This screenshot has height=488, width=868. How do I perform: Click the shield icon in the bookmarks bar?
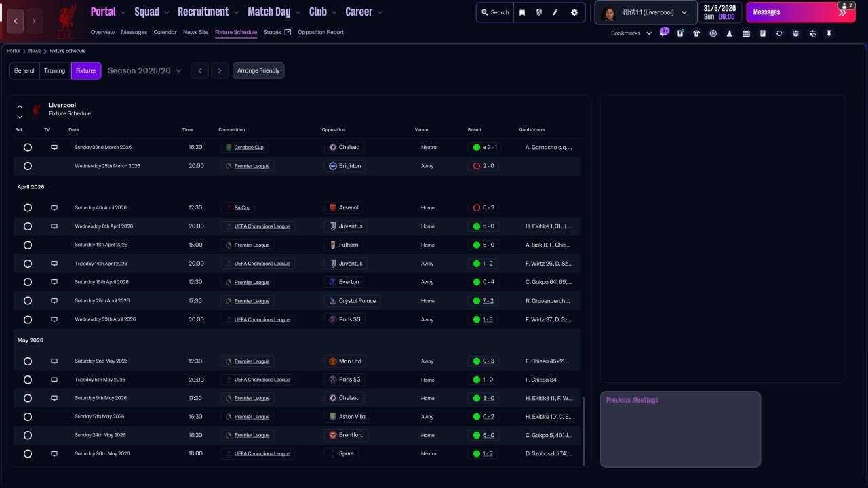point(829,33)
